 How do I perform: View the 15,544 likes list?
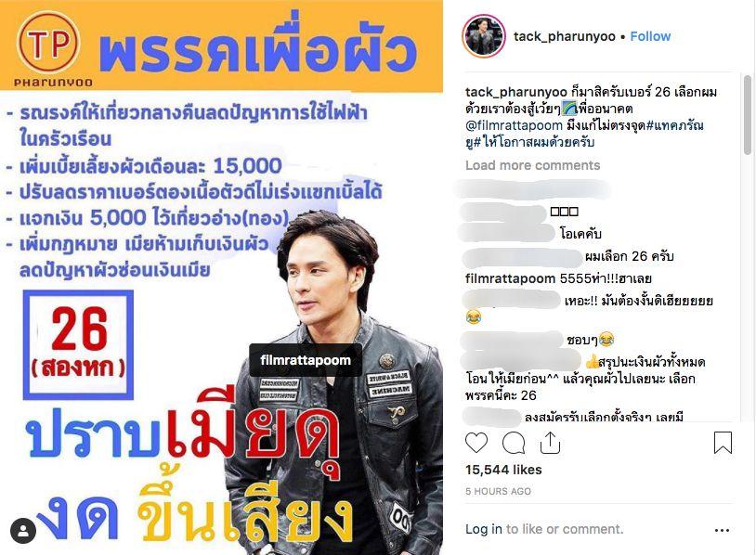click(x=503, y=470)
